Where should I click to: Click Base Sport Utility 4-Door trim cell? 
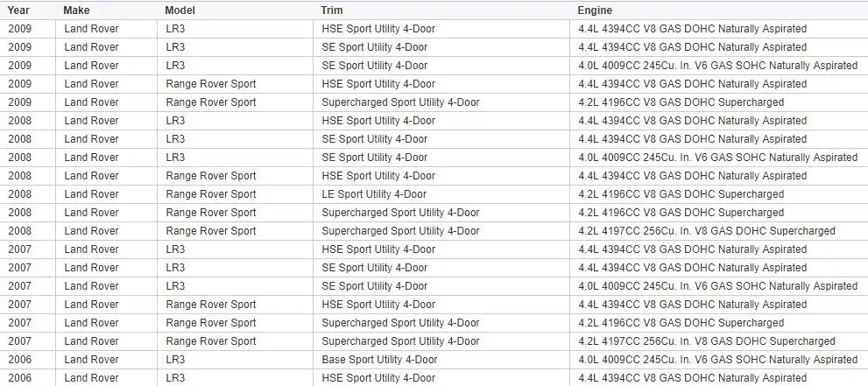[441, 360]
